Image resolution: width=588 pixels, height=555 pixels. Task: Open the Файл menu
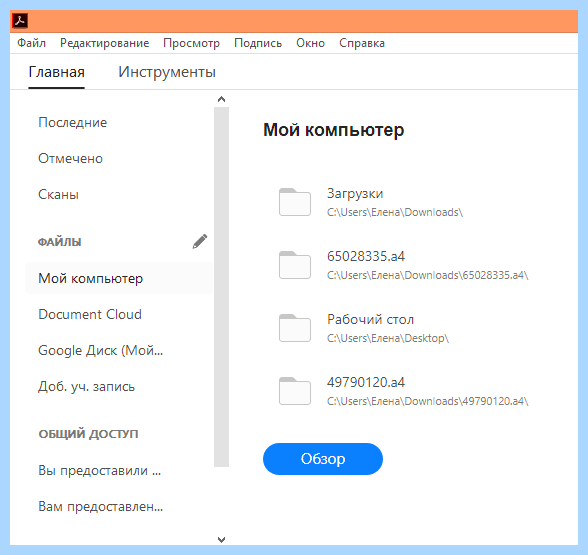(32, 43)
